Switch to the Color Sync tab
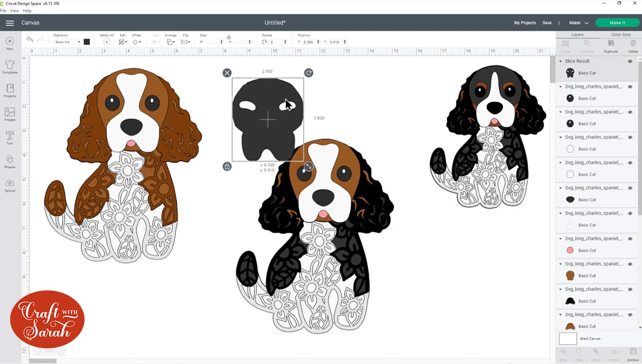This screenshot has width=642, height=364. [621, 35]
